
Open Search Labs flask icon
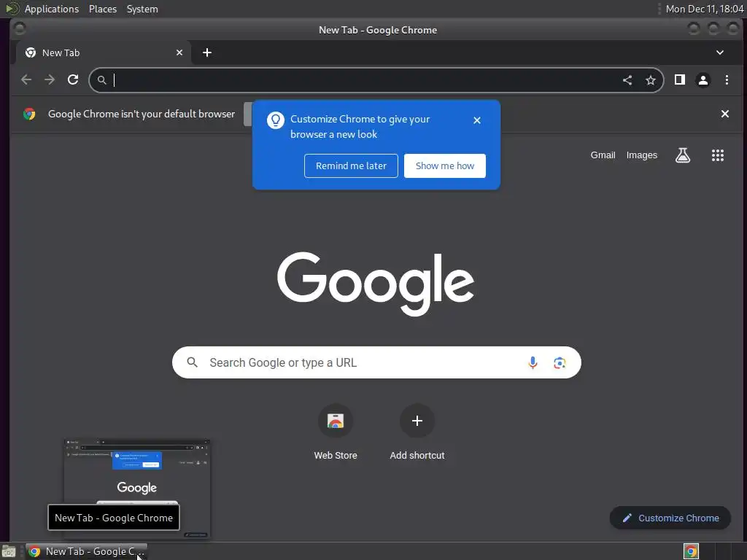coord(683,155)
